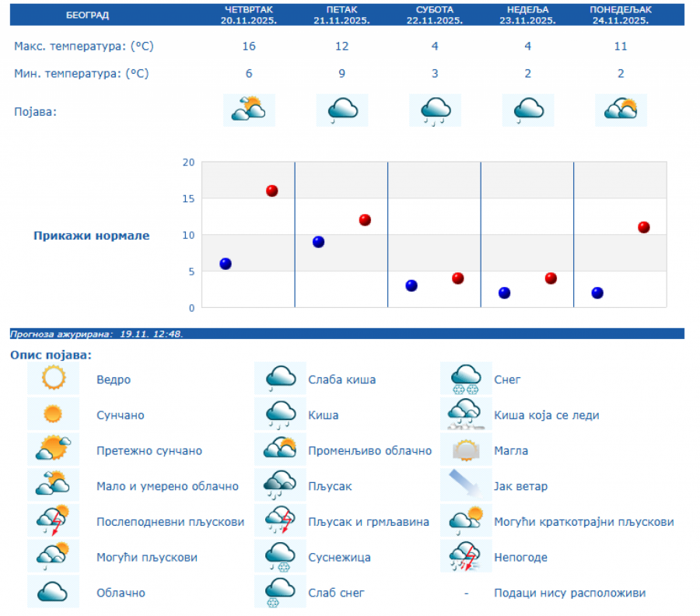Click the Суснежица sleet legend icon
700x616 pixels.
pos(280,557)
